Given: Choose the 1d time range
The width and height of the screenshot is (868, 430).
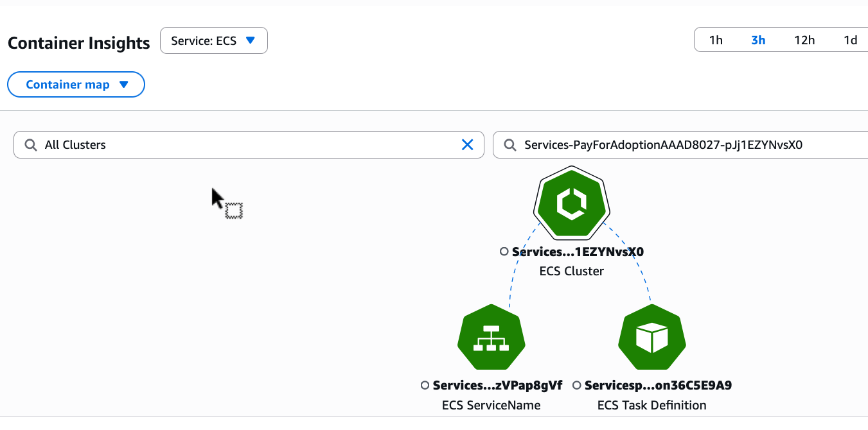Looking at the screenshot, I should pyautogui.click(x=850, y=40).
